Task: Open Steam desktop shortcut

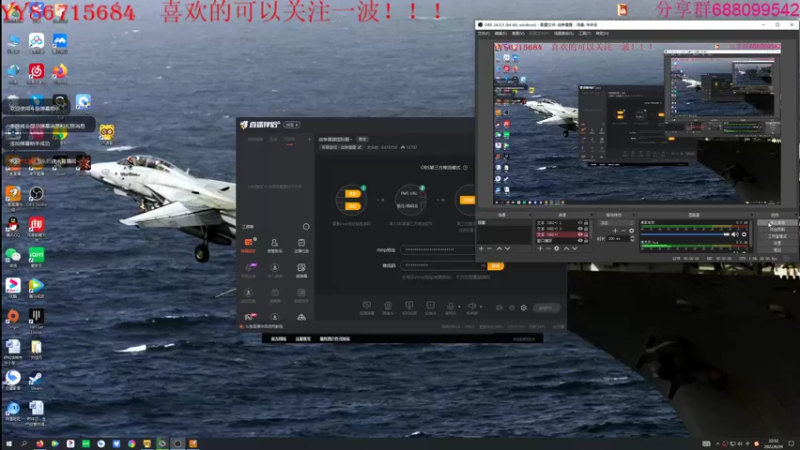Action: (36, 380)
